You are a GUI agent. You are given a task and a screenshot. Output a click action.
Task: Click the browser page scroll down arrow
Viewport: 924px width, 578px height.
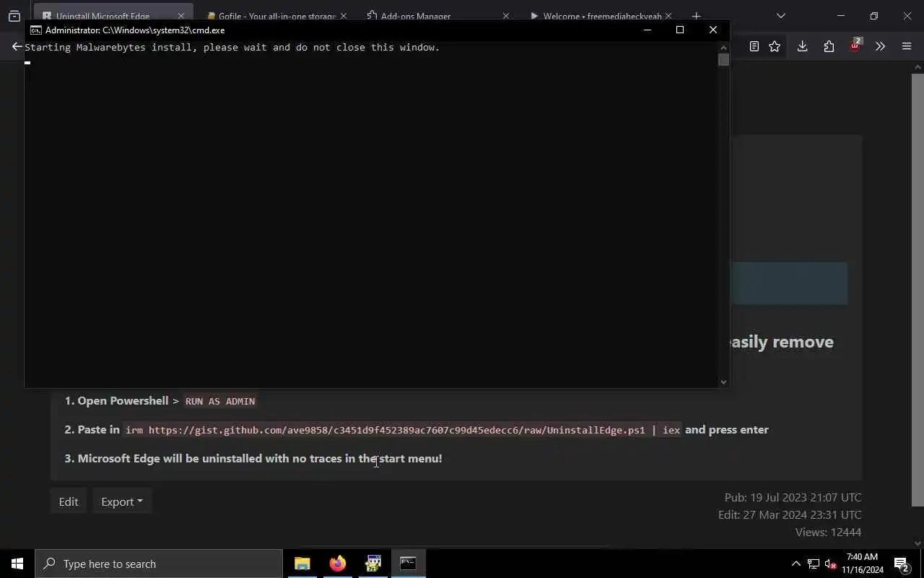click(918, 543)
